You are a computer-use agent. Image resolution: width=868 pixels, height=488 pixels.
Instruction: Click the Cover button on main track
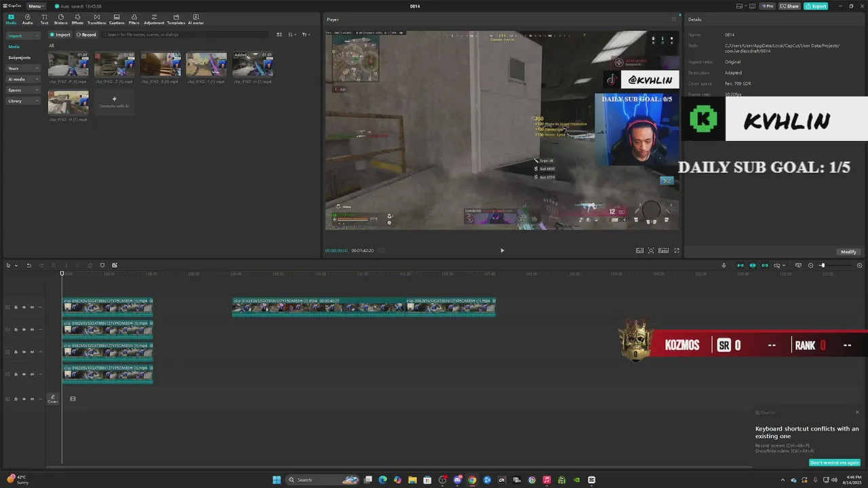(x=52, y=399)
